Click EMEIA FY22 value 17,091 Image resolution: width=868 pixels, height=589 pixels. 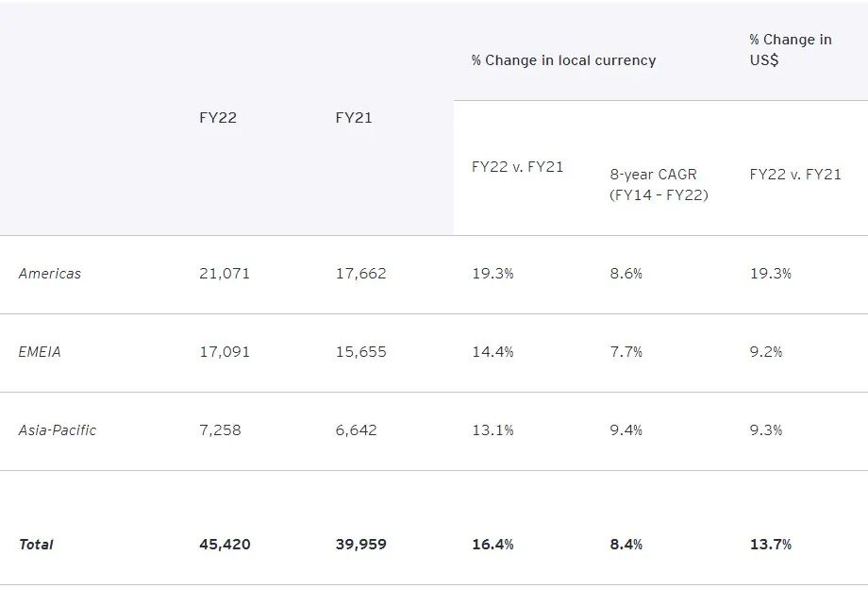click(225, 352)
